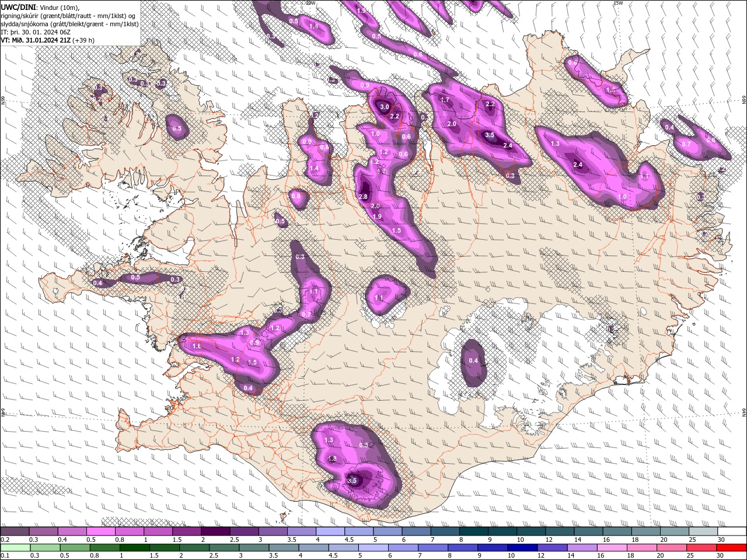747x560 pixels.
Task: Click the dark teal swatch labelled 9 in the snow legend
Action: pyautogui.click(x=502, y=531)
